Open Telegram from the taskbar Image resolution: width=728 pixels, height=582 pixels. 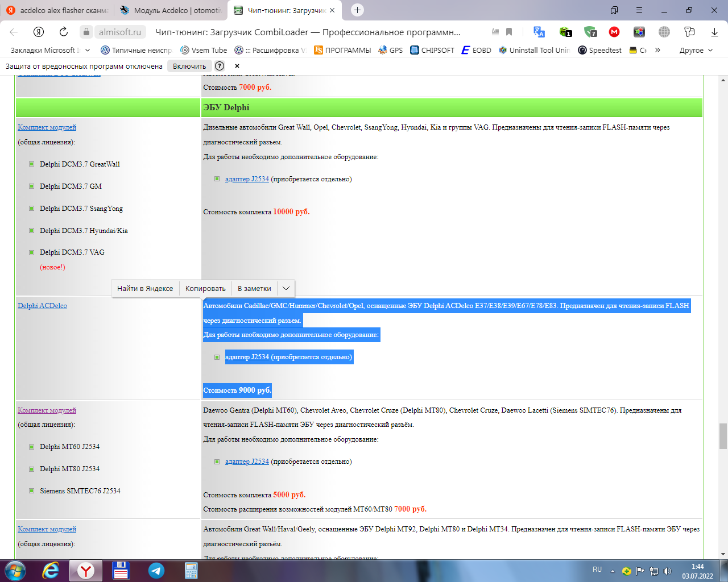click(156, 570)
